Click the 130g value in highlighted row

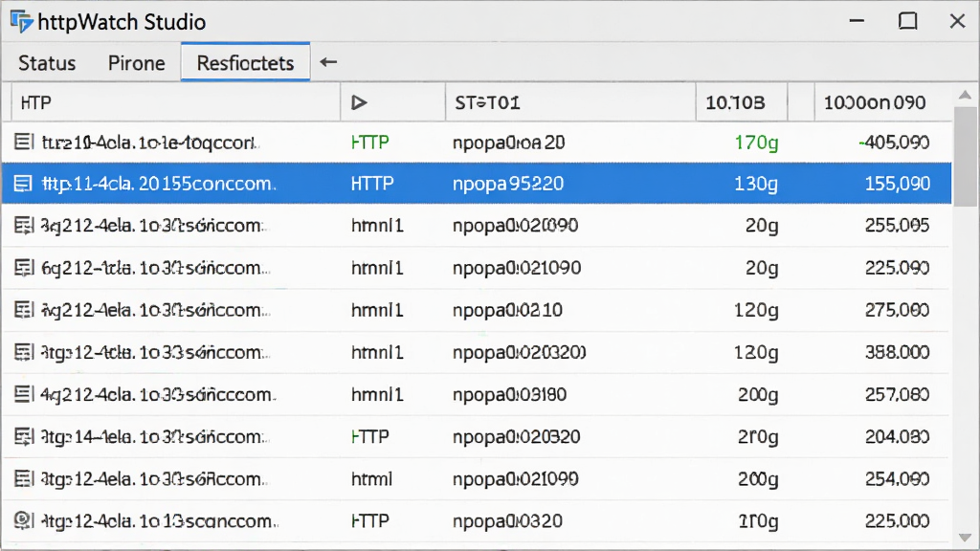click(756, 185)
